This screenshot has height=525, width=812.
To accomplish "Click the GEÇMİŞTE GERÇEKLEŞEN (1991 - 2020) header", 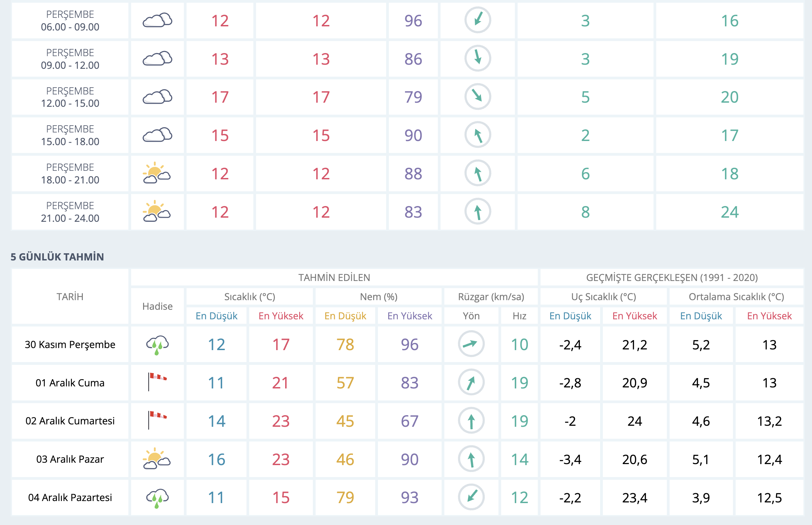I will coord(672,278).
